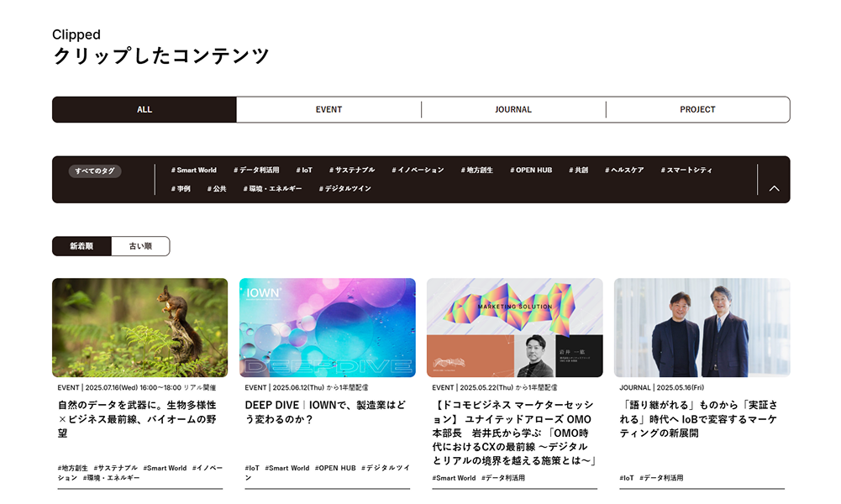The image size is (841, 504).
Task: Sort by 新着順 (newest first)
Action: pos(81,246)
